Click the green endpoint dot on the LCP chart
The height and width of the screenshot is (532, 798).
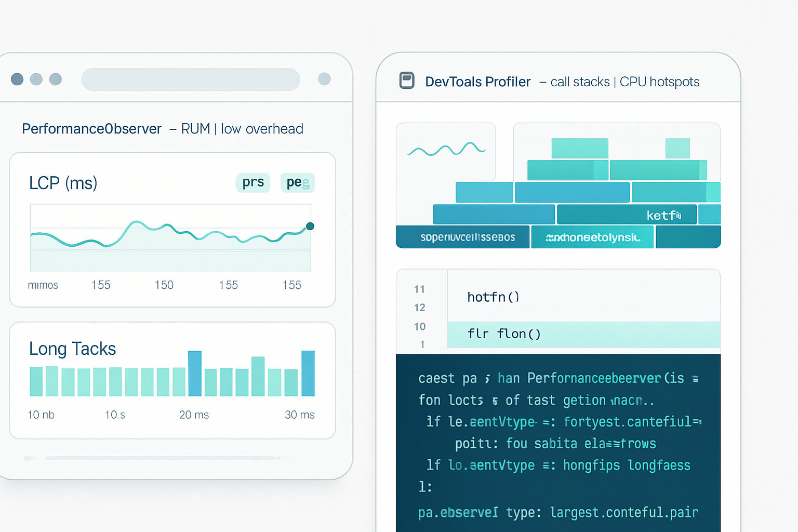[x=310, y=226]
